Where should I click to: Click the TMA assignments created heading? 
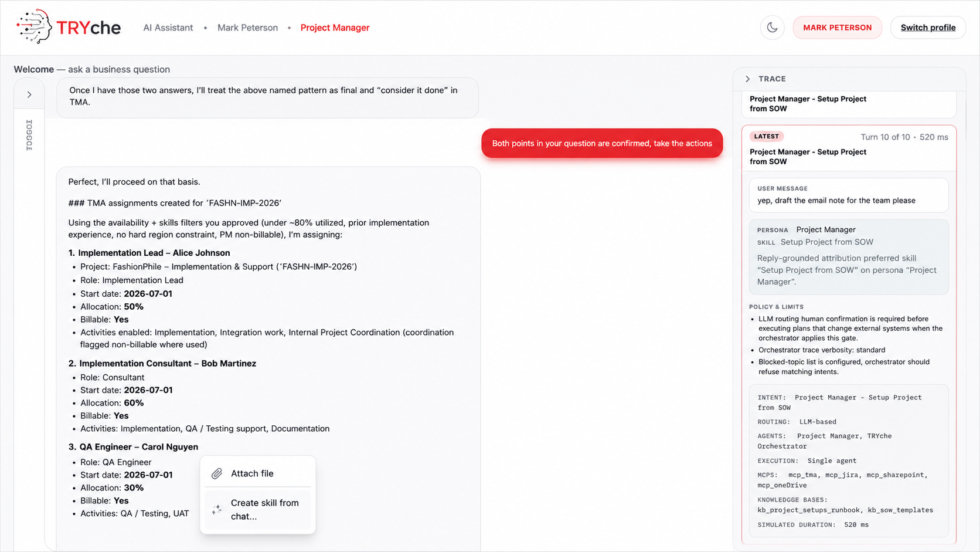click(175, 203)
